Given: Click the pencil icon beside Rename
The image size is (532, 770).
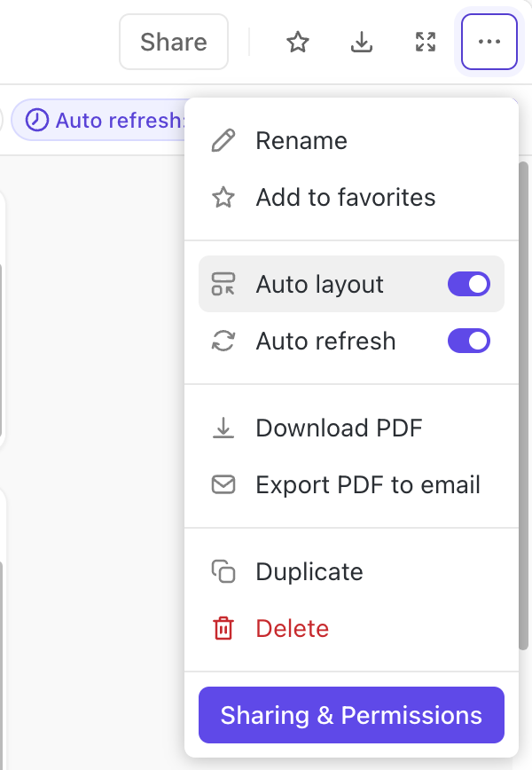Looking at the screenshot, I should (223, 141).
